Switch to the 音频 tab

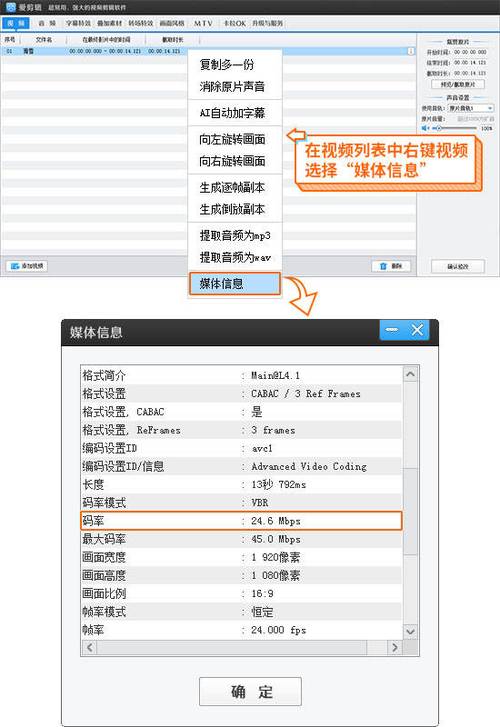tap(47, 23)
